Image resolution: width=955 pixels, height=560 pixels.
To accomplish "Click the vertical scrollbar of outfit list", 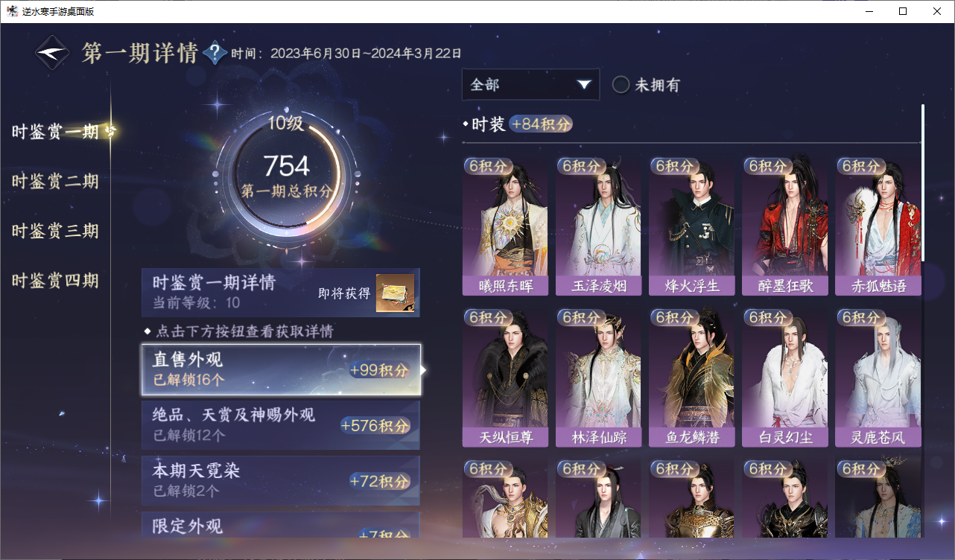I will (x=923, y=182).
